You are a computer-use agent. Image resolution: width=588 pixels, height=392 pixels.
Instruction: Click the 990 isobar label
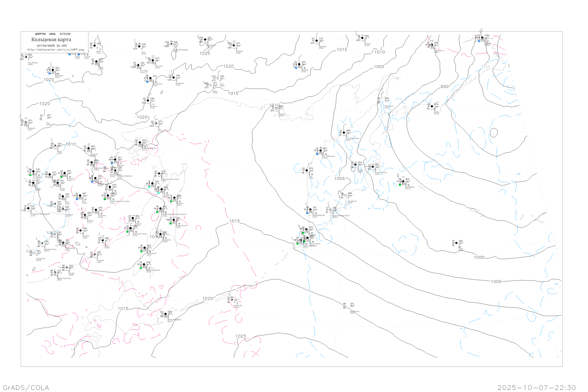tap(444, 86)
